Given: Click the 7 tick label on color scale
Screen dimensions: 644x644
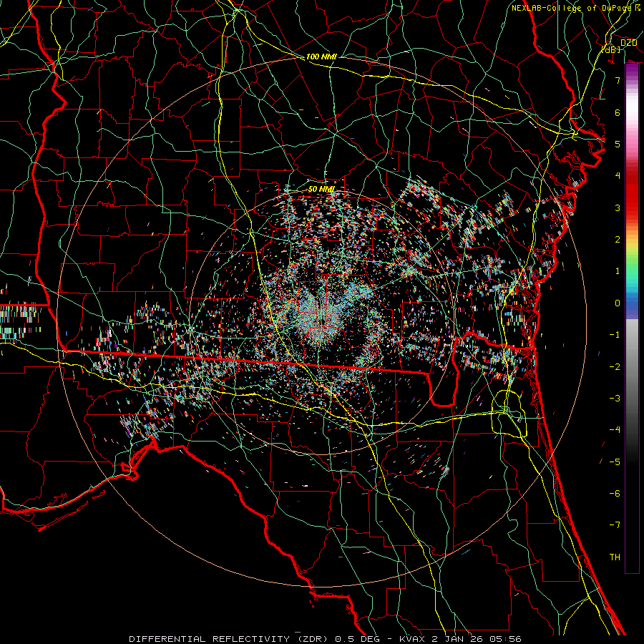Looking at the screenshot, I should tap(618, 80).
